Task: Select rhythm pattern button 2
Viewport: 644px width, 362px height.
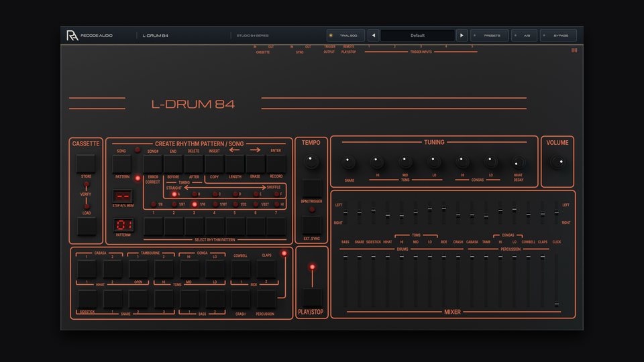Action: point(174,227)
